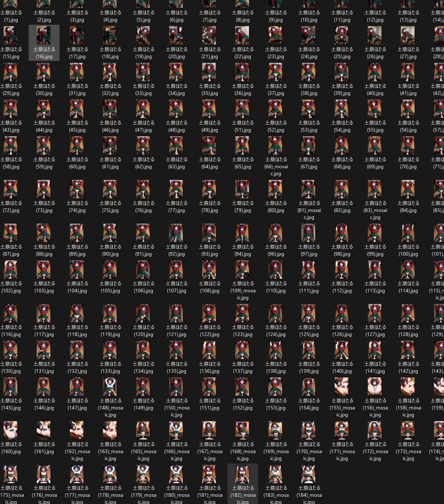Click the file name 土萠ほたる (76).jpg
Image resolution: width=444 pixels, height=504 pixels.
[143, 207]
